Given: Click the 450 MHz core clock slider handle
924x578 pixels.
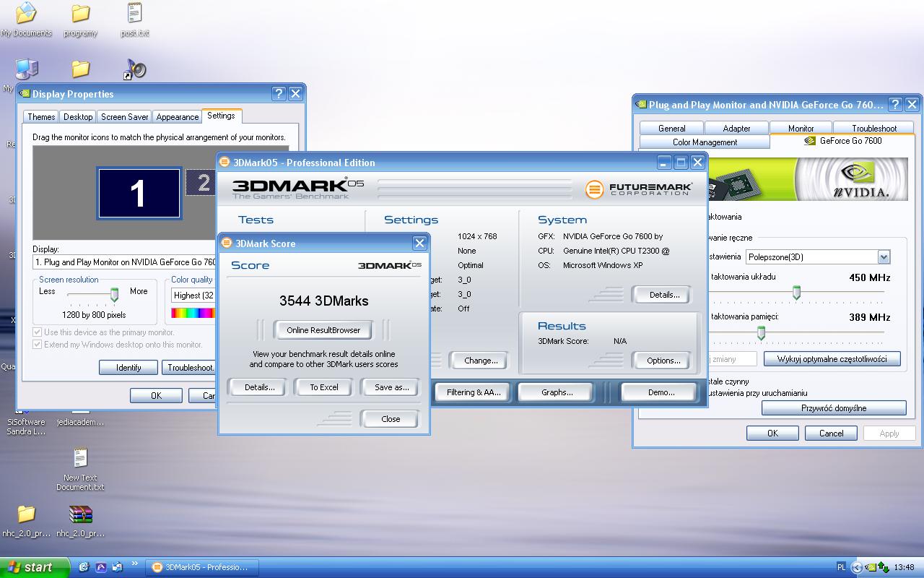Looking at the screenshot, I should pos(796,292).
